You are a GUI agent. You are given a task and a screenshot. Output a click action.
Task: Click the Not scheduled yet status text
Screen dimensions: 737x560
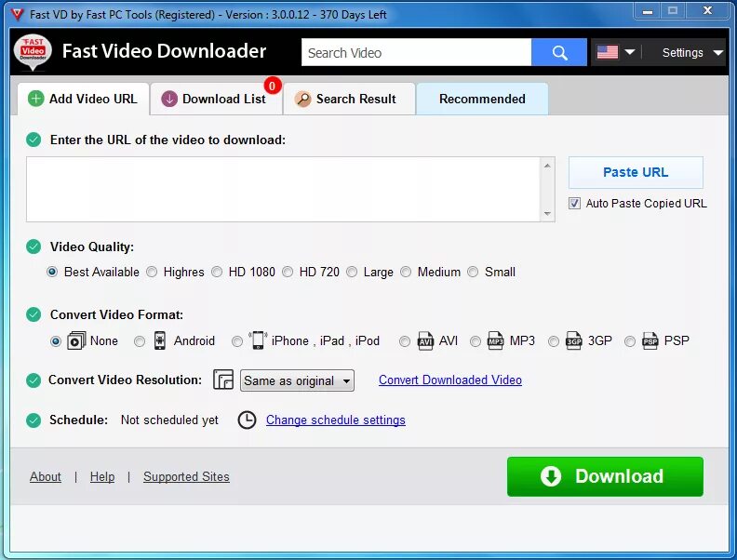169,420
